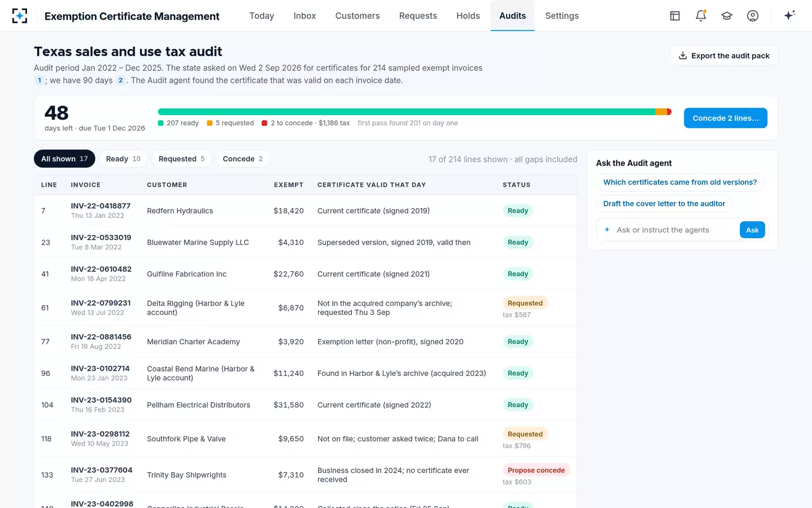
Task: Export the audit pack
Action: tap(724, 55)
